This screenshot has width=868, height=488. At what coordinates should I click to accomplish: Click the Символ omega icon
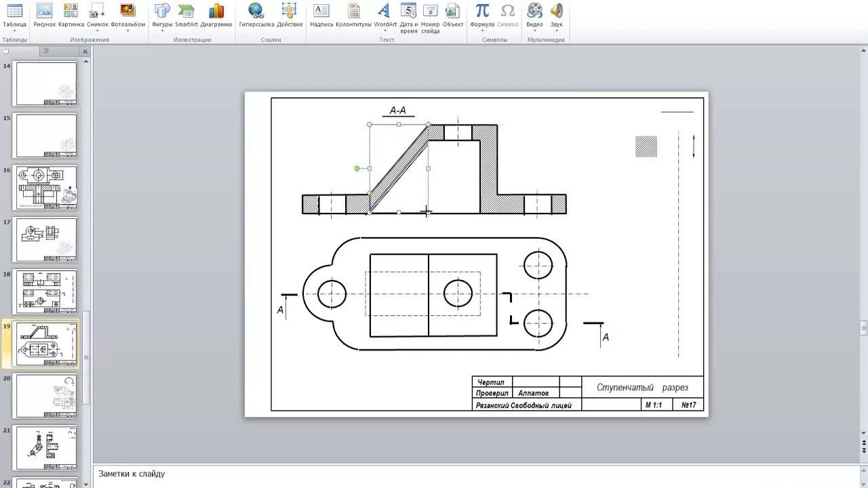tap(507, 11)
